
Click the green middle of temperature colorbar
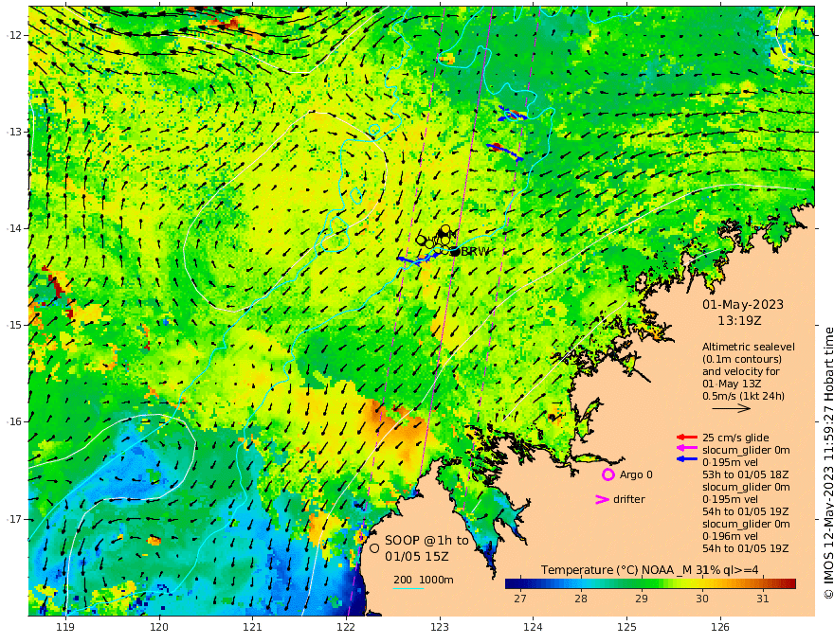point(650,584)
